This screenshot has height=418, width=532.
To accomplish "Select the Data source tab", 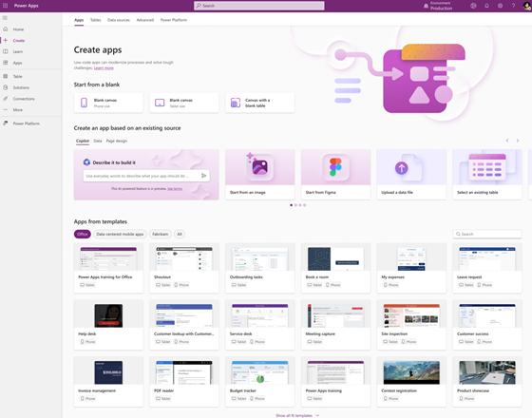I will point(98,141).
